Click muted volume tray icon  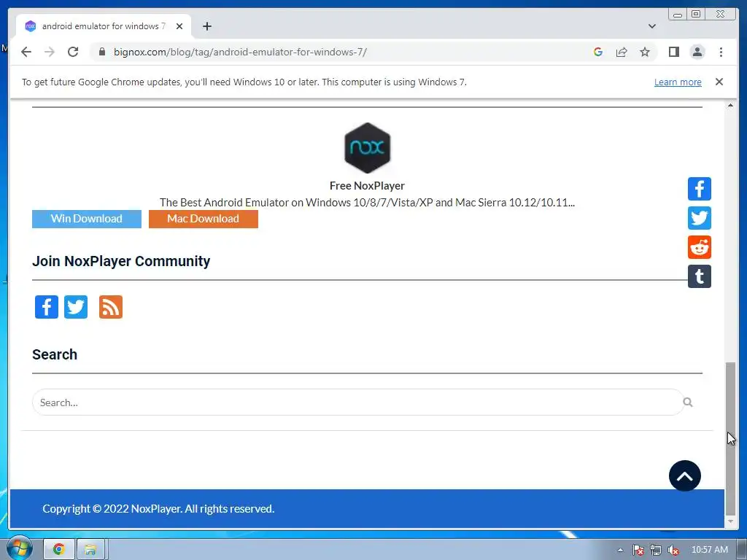click(673, 550)
